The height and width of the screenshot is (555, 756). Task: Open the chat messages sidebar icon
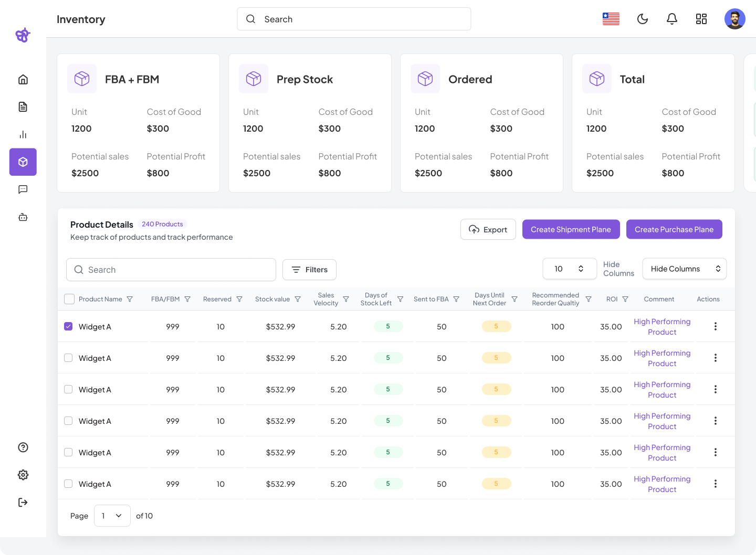(23, 189)
